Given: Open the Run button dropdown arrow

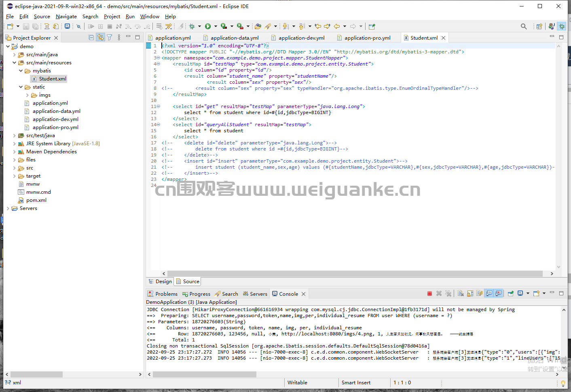Looking at the screenshot, I should 216,26.
